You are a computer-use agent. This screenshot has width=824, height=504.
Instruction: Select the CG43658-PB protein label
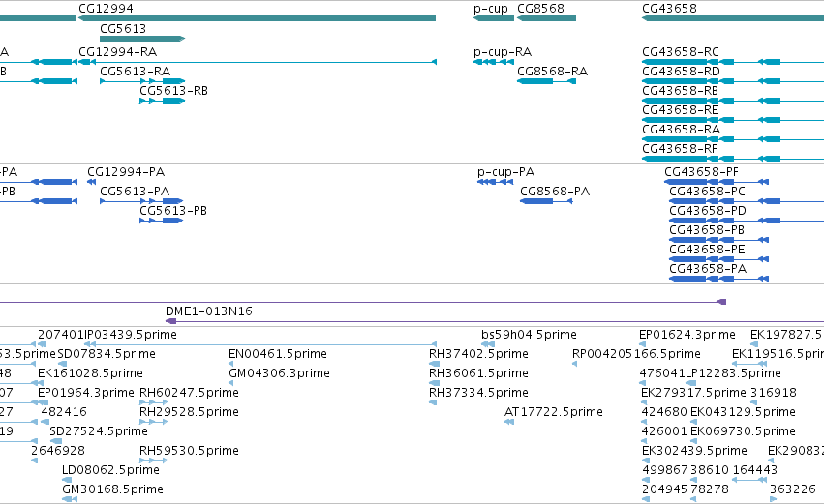point(707,230)
